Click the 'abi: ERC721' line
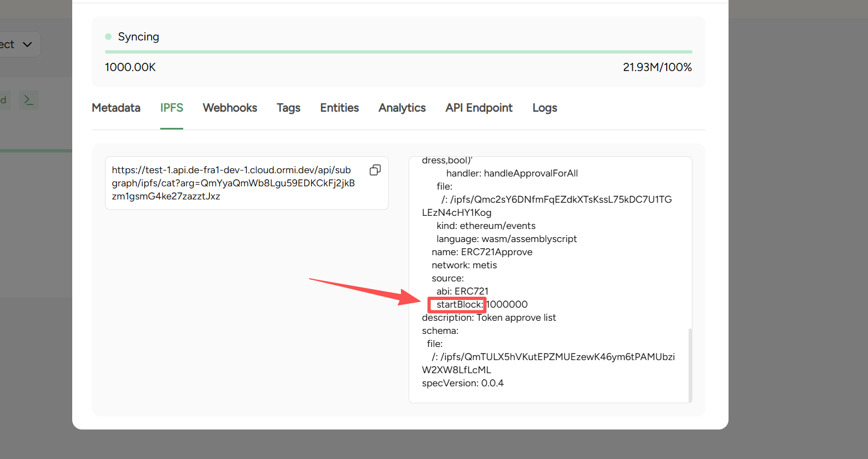The image size is (868, 459). [462, 291]
